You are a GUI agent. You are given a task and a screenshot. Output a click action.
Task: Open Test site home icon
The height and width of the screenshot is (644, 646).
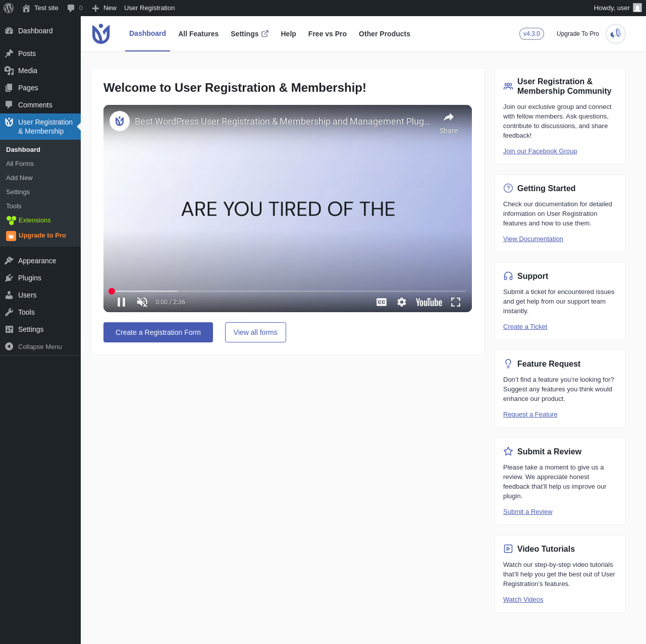pyautogui.click(x=26, y=8)
